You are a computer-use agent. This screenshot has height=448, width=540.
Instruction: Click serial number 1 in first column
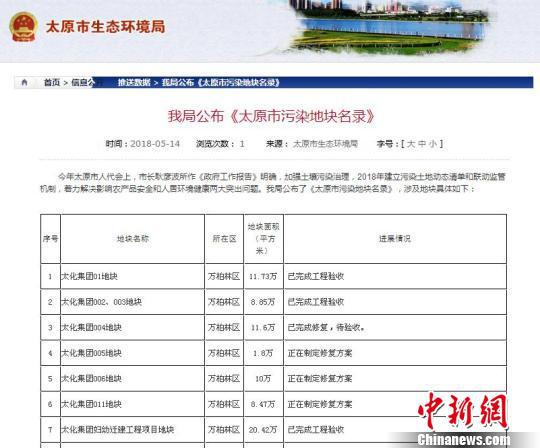(x=50, y=276)
